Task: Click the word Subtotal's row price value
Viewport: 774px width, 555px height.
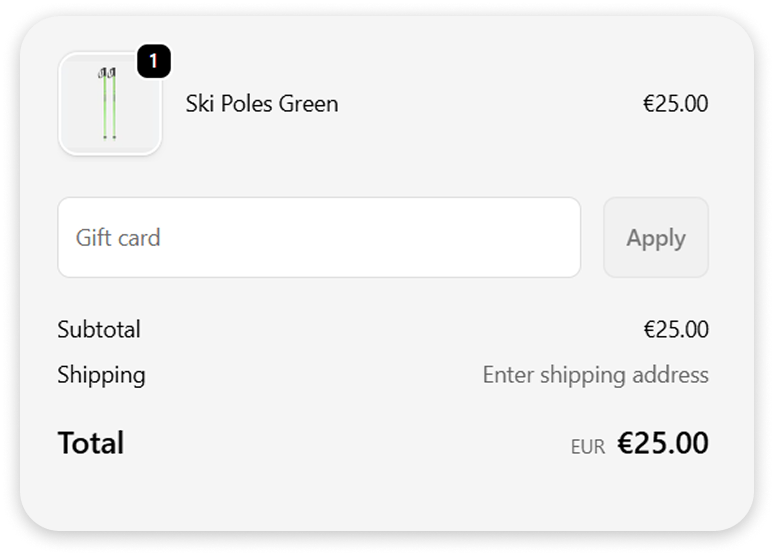Action: point(675,330)
